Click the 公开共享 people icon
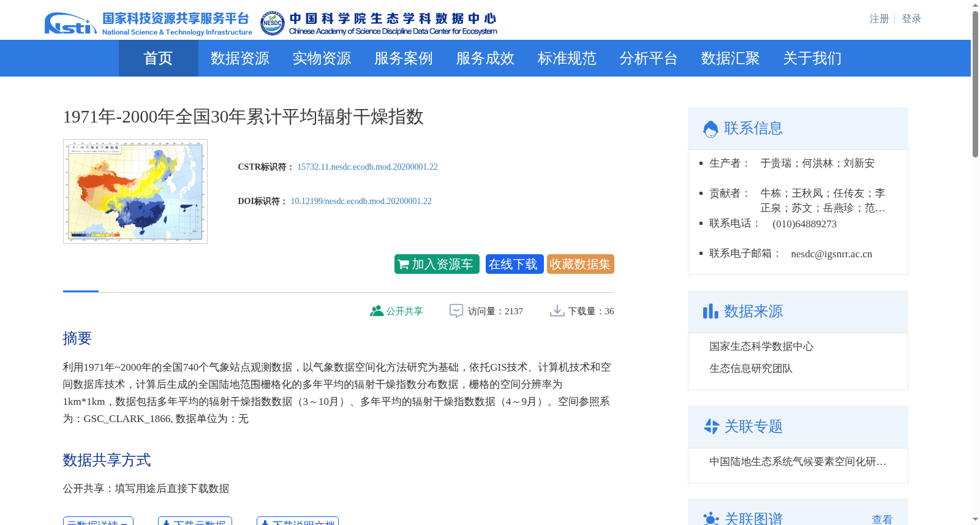Screen dimensions: 980x525 click(377, 311)
